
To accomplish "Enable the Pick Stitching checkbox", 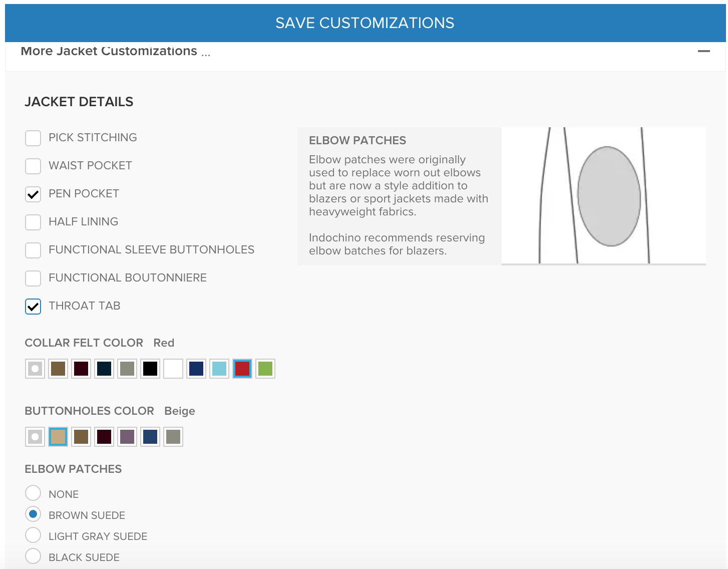I will point(33,138).
